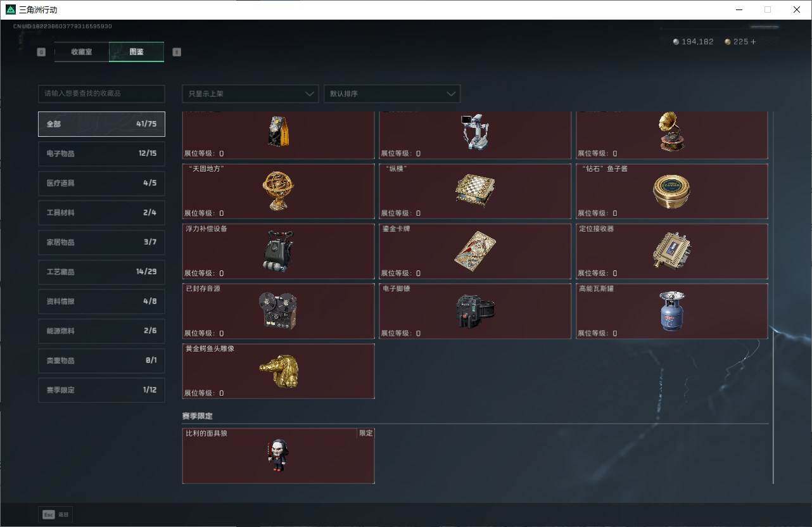Click the chessboard "纵横" collectible icon
This screenshot has height=527, width=812.
pyautogui.click(x=475, y=189)
